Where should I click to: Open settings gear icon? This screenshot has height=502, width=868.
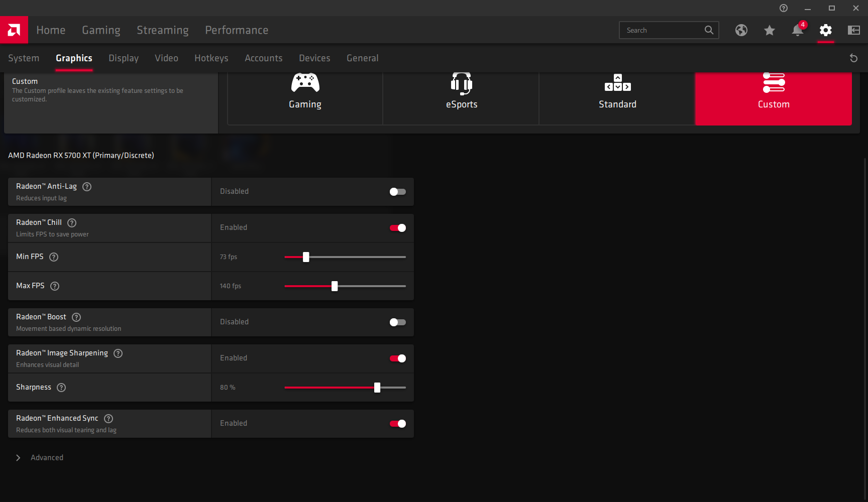point(826,30)
